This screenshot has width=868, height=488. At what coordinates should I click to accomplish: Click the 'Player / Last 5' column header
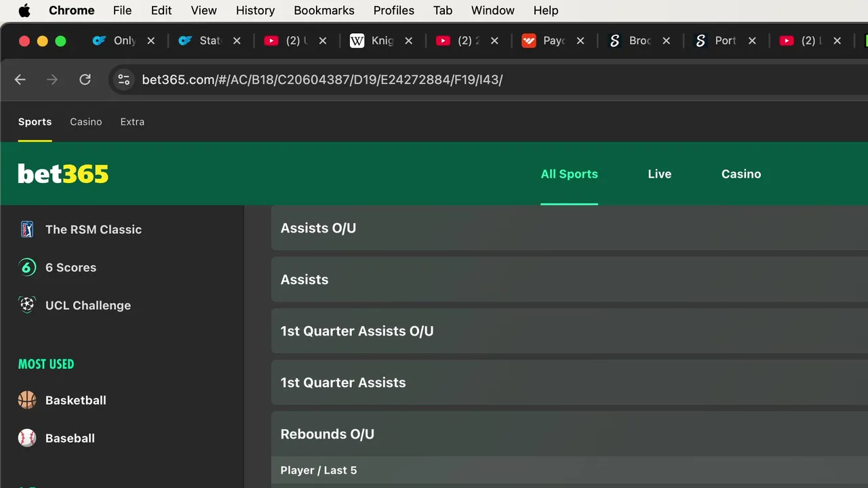tap(319, 470)
